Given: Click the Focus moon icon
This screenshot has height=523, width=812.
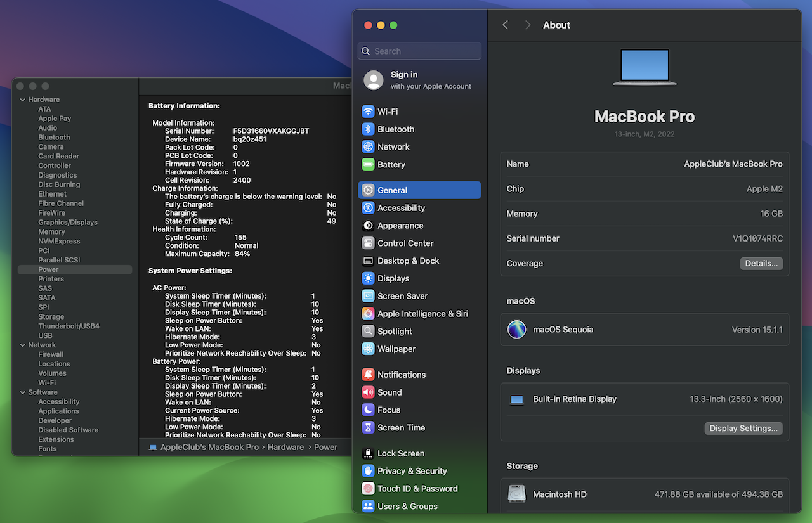Looking at the screenshot, I should coord(368,410).
